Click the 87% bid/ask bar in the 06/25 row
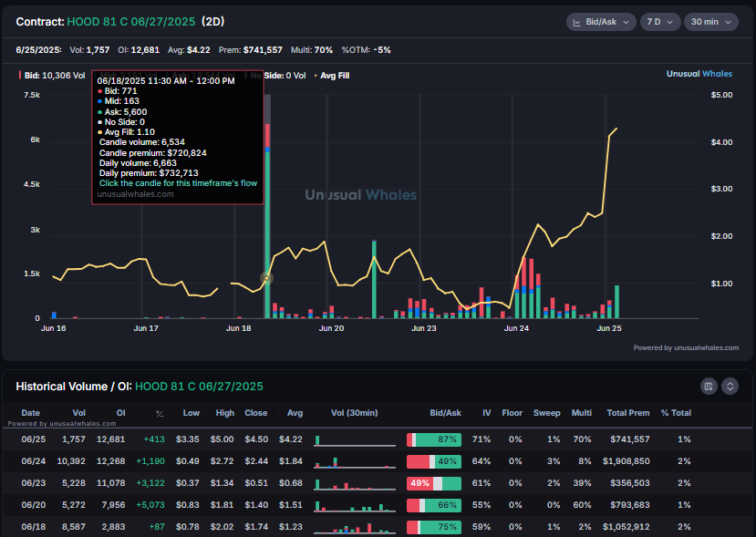This screenshot has width=756, height=537. [x=434, y=439]
